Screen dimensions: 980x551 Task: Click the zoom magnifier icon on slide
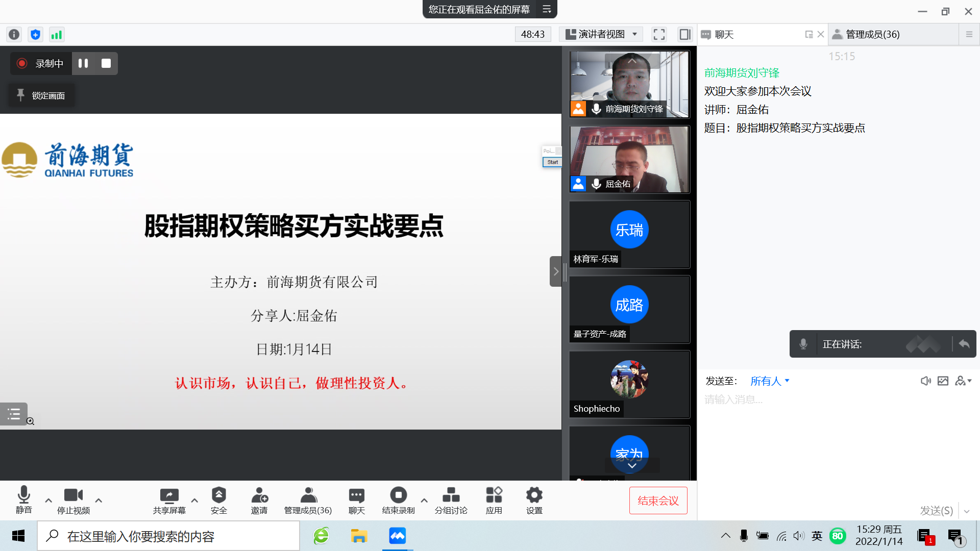[31, 421]
